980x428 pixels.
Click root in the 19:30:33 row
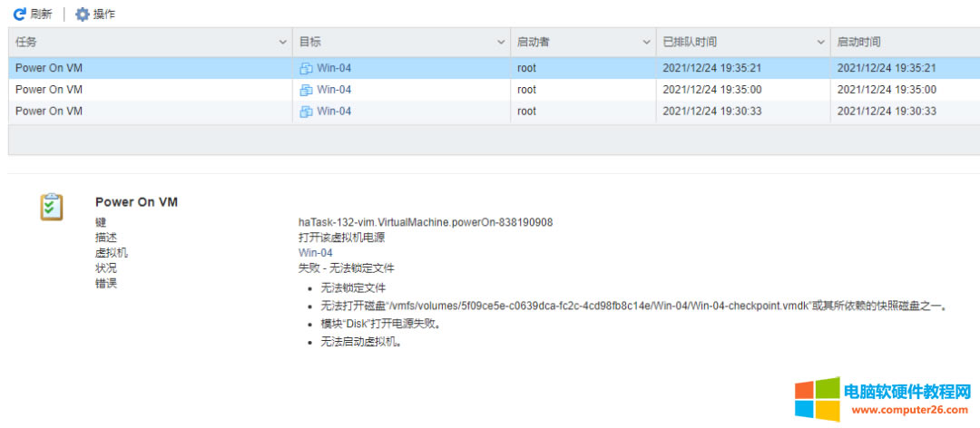pyautogui.click(x=527, y=112)
